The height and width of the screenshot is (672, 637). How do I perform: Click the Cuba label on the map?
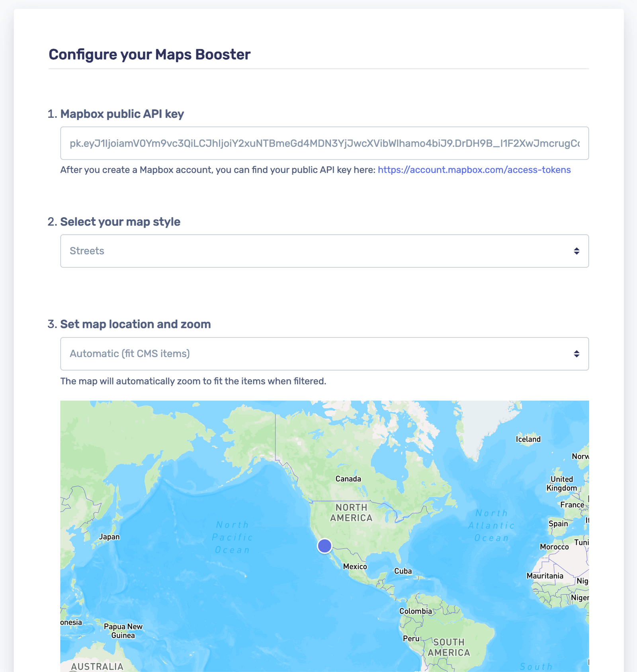(x=403, y=571)
